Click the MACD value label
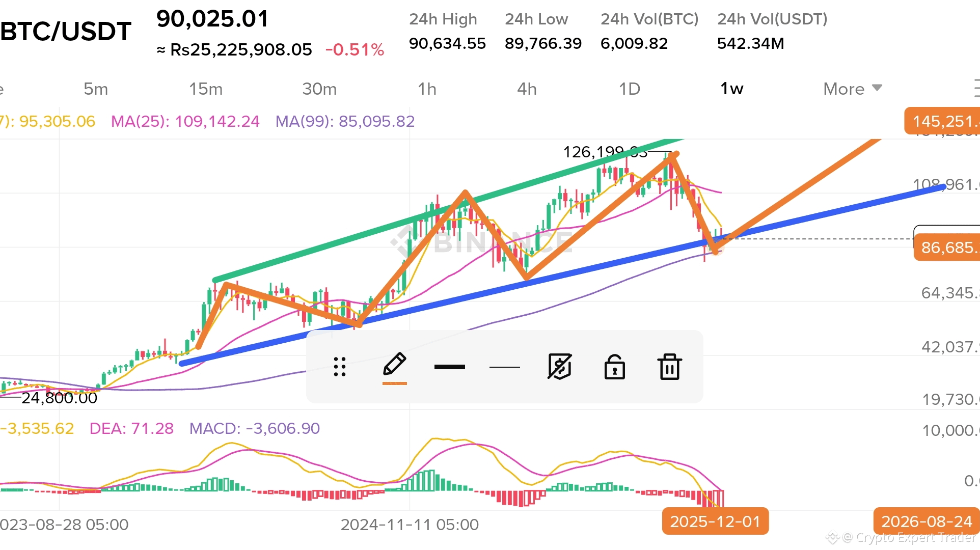980x550 pixels. (x=255, y=428)
